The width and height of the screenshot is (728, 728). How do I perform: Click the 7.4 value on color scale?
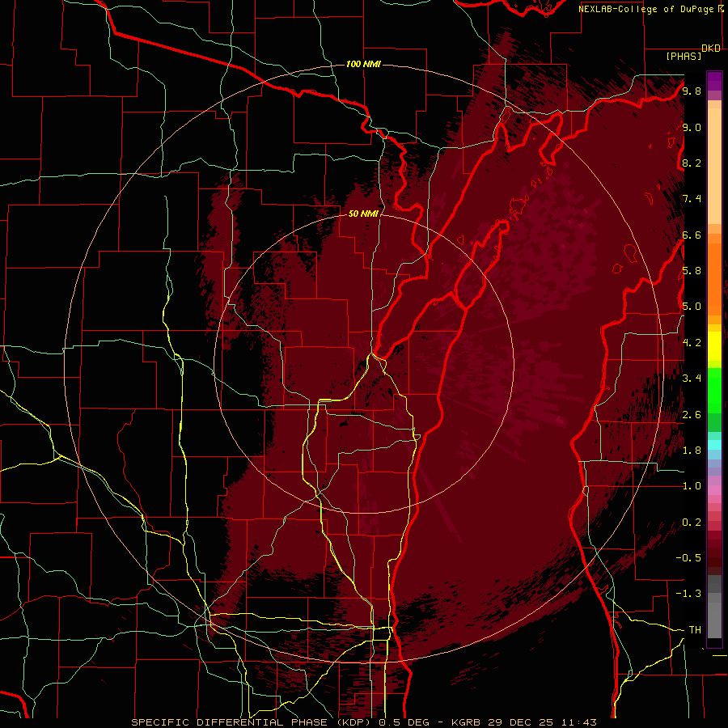(x=692, y=199)
